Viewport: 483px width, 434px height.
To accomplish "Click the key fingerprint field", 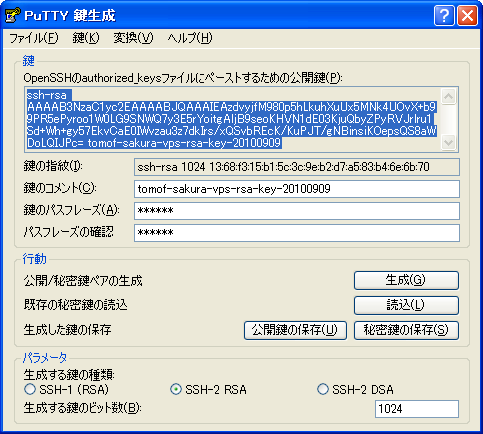I will click(297, 167).
